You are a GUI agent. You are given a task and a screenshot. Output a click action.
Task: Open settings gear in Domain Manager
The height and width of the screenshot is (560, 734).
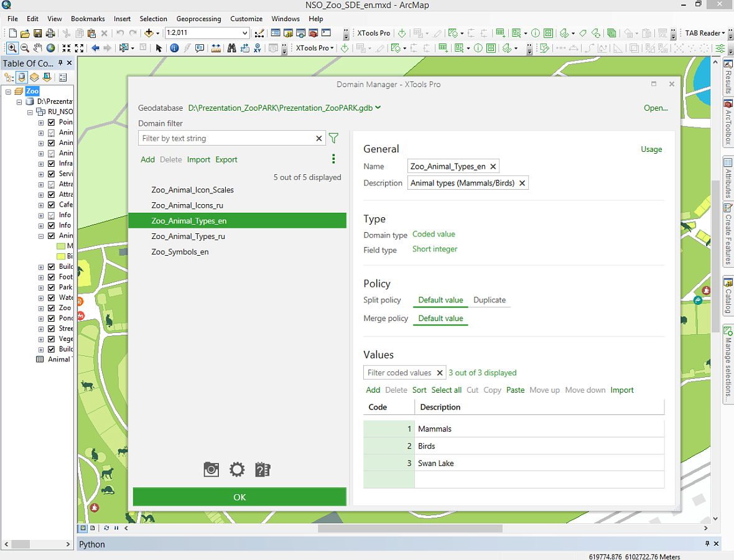click(237, 469)
